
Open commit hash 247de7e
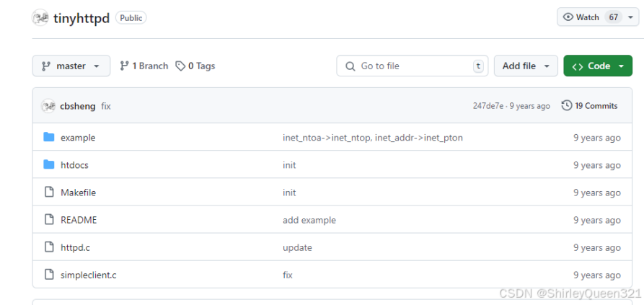coord(488,106)
